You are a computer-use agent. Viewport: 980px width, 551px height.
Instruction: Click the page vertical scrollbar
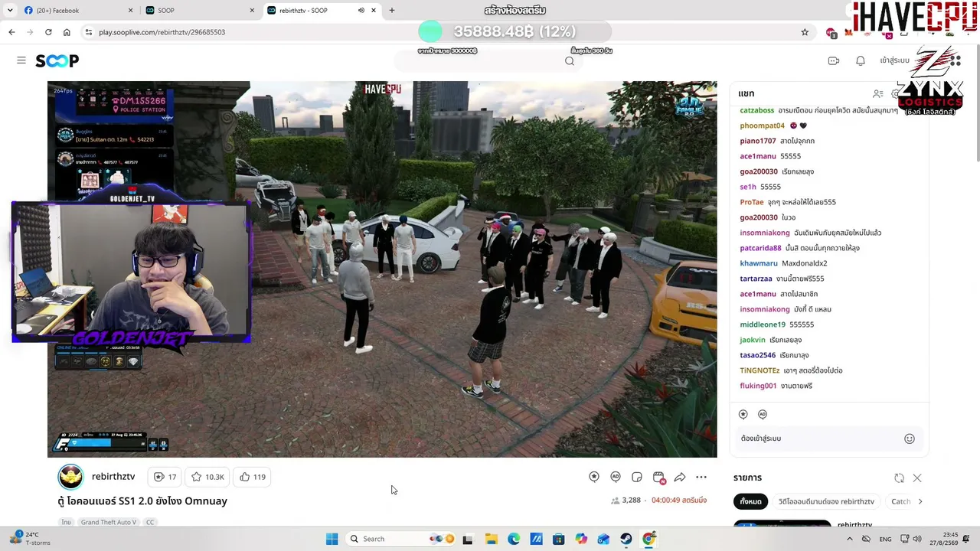pos(976,103)
